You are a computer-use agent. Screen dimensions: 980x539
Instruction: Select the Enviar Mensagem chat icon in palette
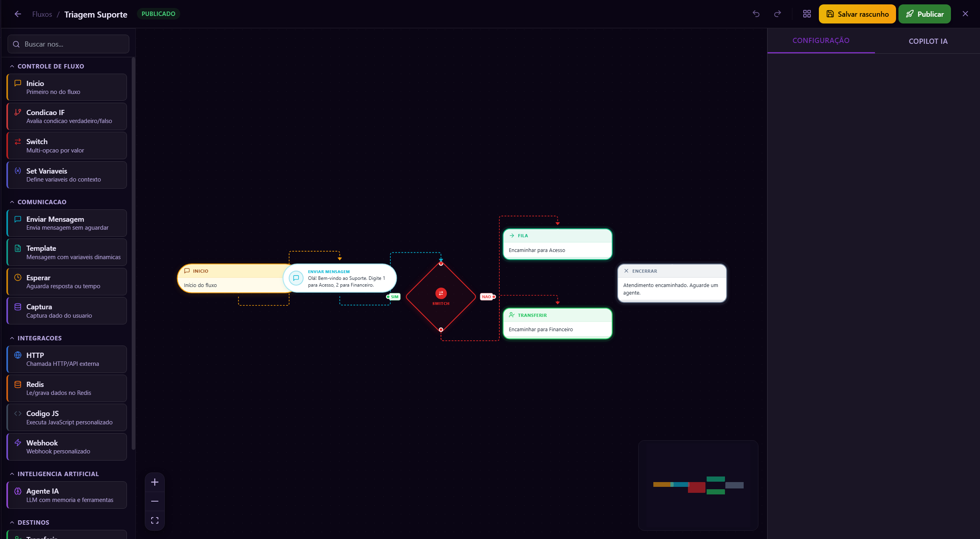18,219
